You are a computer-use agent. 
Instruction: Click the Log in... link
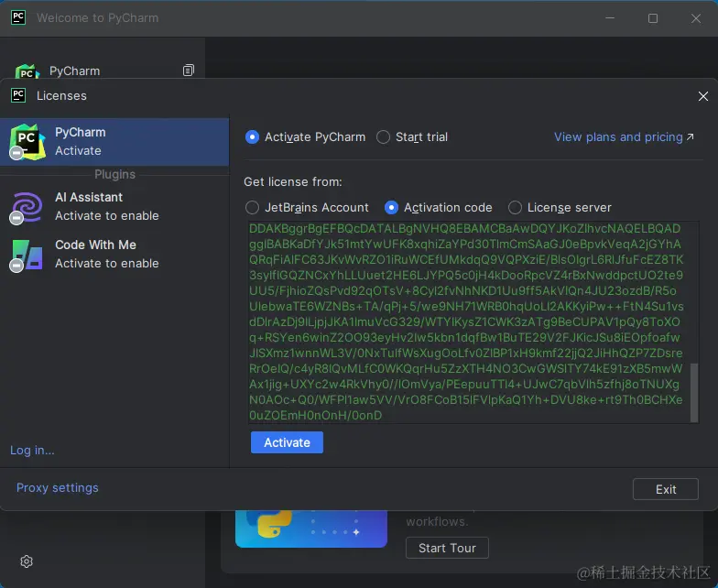point(32,451)
